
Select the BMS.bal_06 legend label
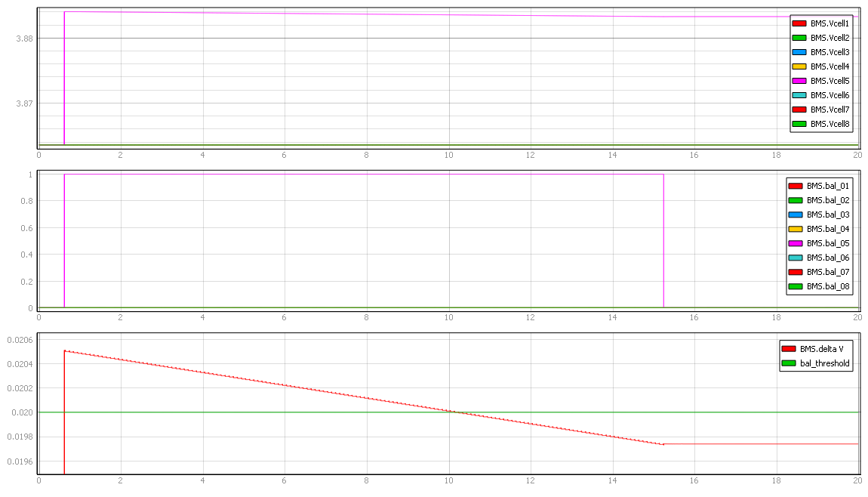828,258
